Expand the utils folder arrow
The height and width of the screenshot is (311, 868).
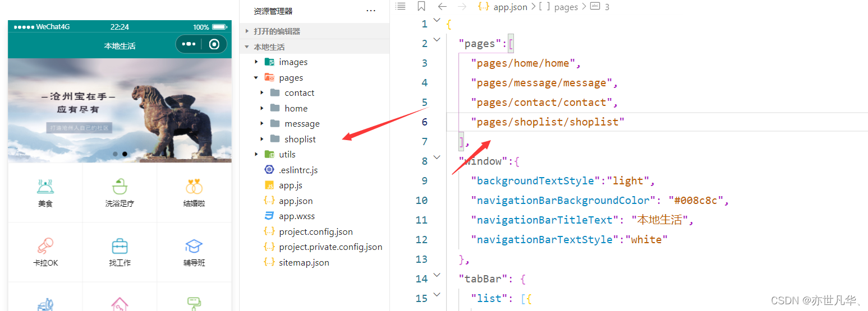256,155
